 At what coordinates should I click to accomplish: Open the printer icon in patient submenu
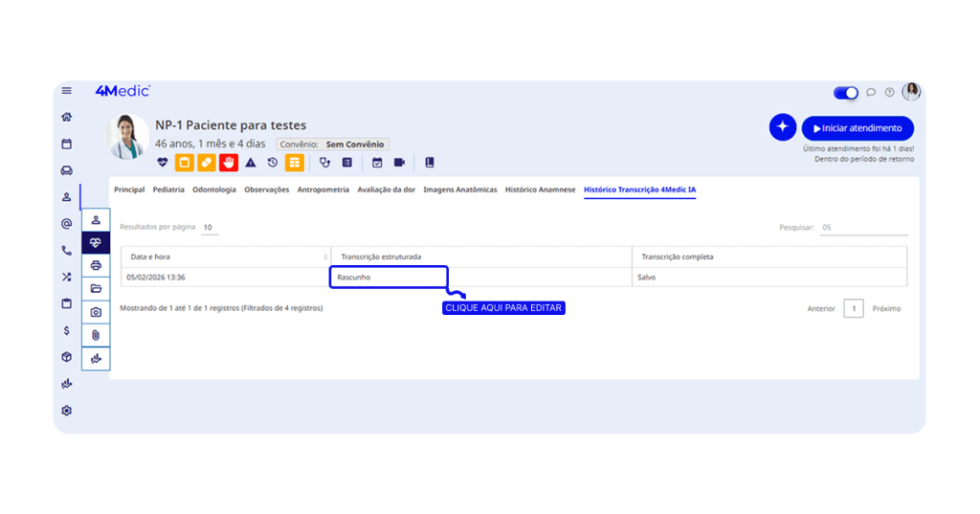click(96, 265)
